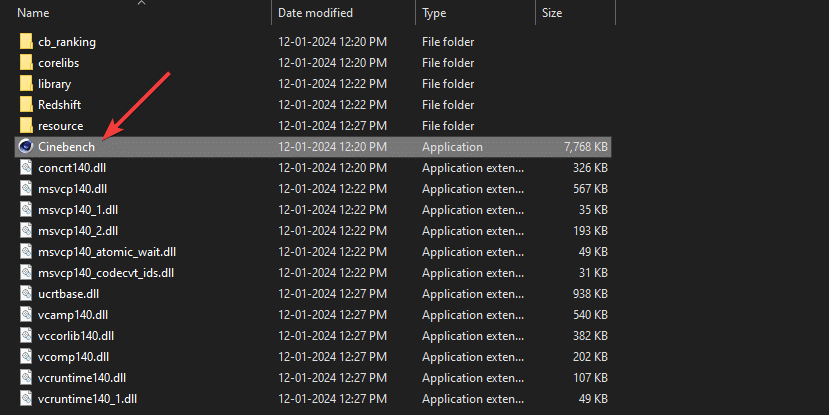
Task: Click the 540 KB size value
Action: (590, 315)
